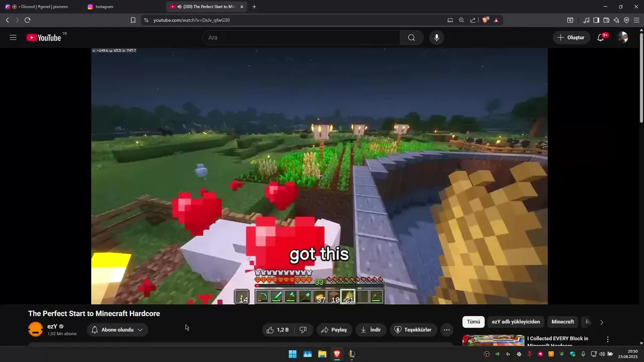View site settings next to URL
The image size is (644, 362).
[146, 20]
